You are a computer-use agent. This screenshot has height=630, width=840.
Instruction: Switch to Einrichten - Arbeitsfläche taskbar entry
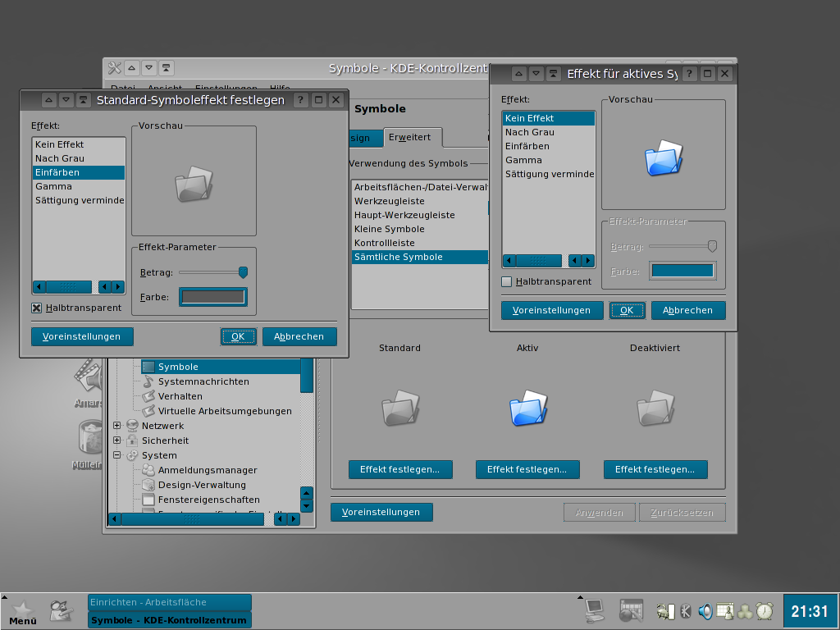169,602
